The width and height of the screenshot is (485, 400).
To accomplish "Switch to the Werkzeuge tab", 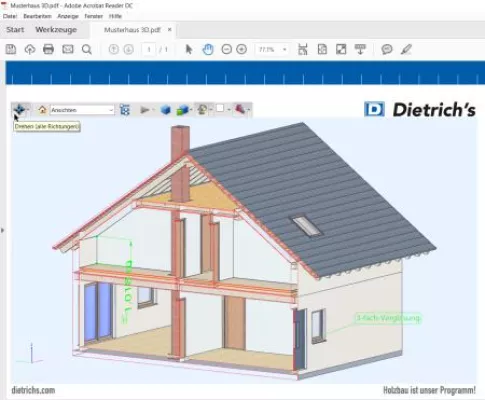I will click(x=56, y=30).
